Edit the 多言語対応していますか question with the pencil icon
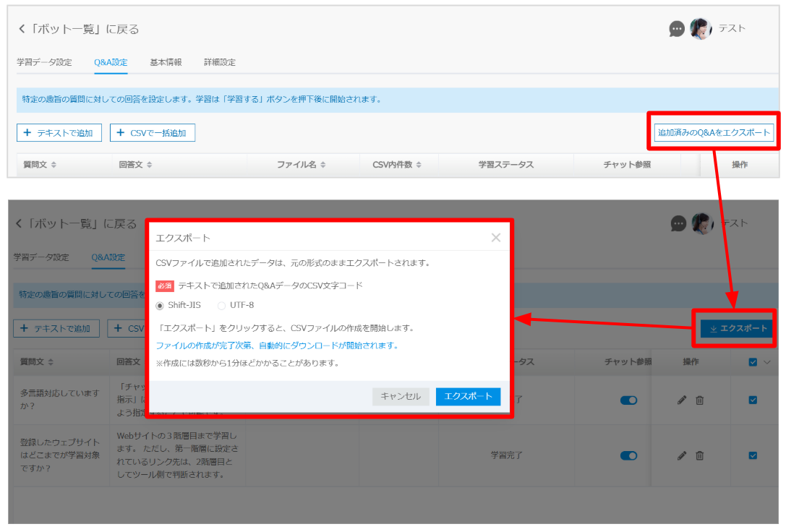786x532 pixels. pos(681,400)
